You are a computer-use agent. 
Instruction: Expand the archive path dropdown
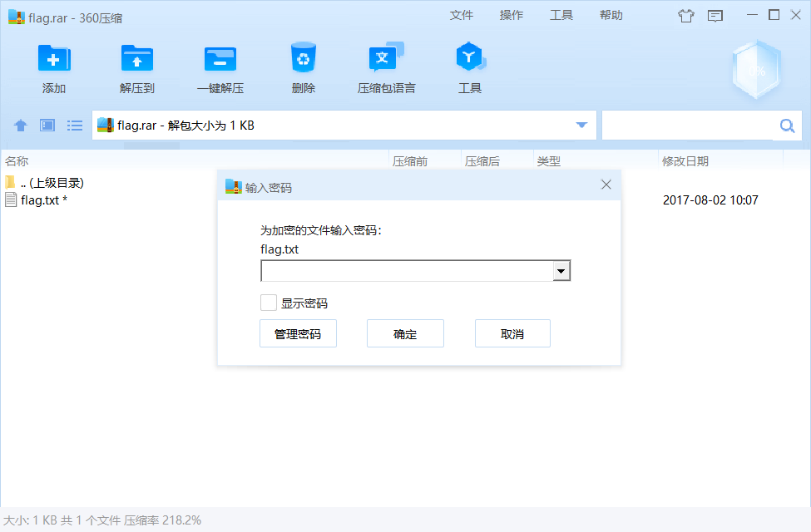pos(581,125)
